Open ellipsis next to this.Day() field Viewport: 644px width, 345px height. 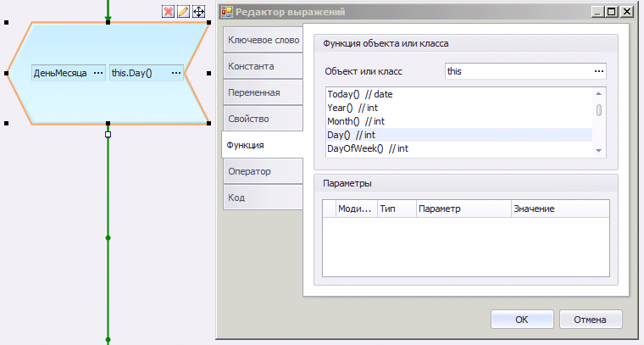click(176, 73)
